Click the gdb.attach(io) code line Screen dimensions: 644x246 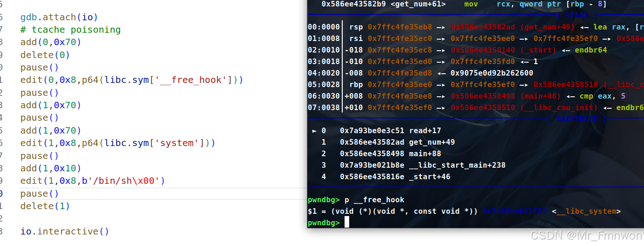[59, 18]
